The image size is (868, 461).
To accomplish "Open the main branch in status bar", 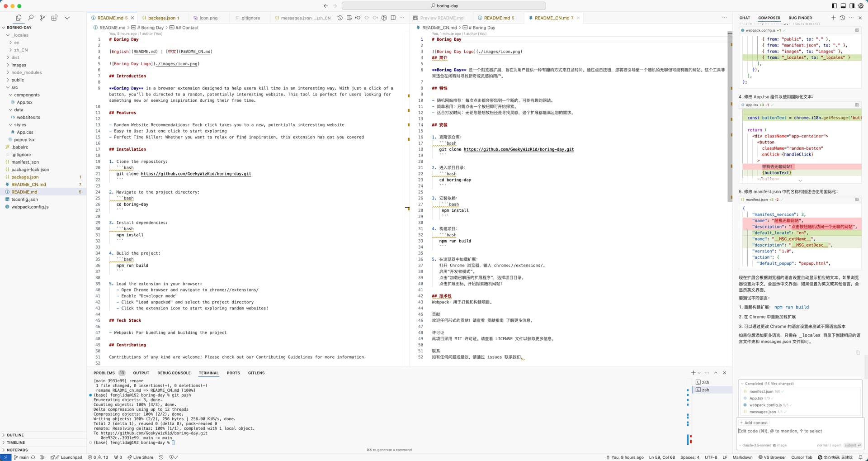I will 21,457.
